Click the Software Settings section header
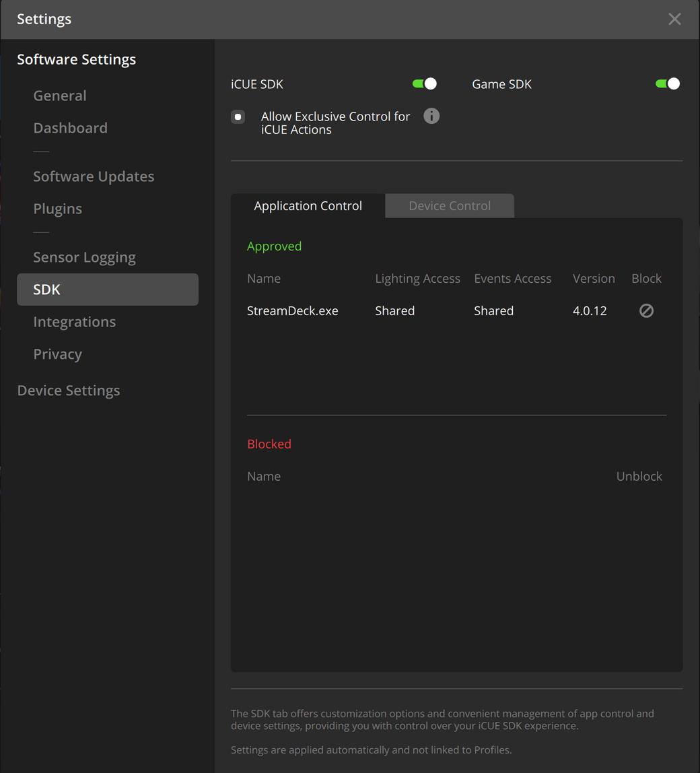The image size is (700, 773). (x=76, y=59)
